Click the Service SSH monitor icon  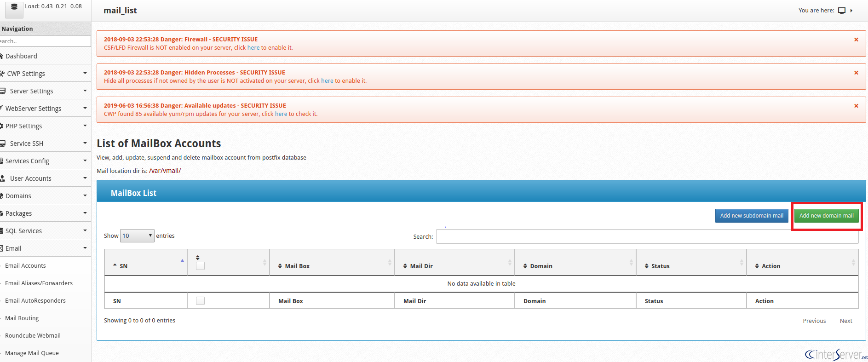3,144
